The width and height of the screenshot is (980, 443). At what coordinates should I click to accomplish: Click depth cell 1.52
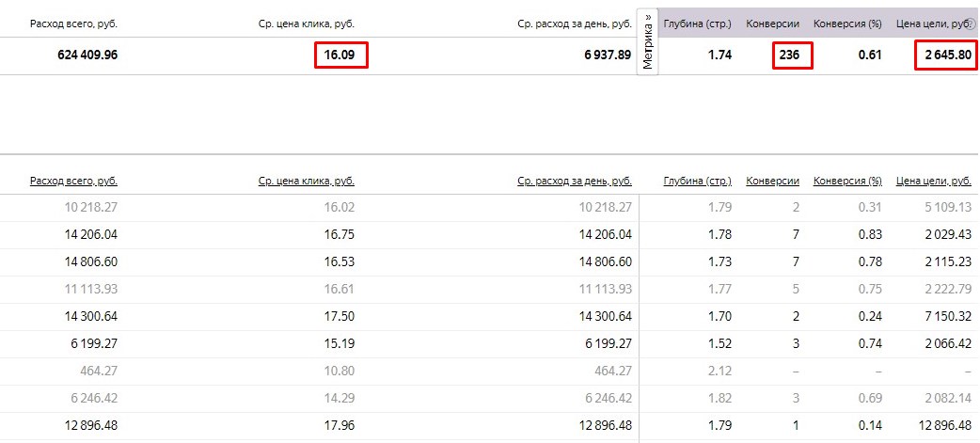click(x=720, y=343)
